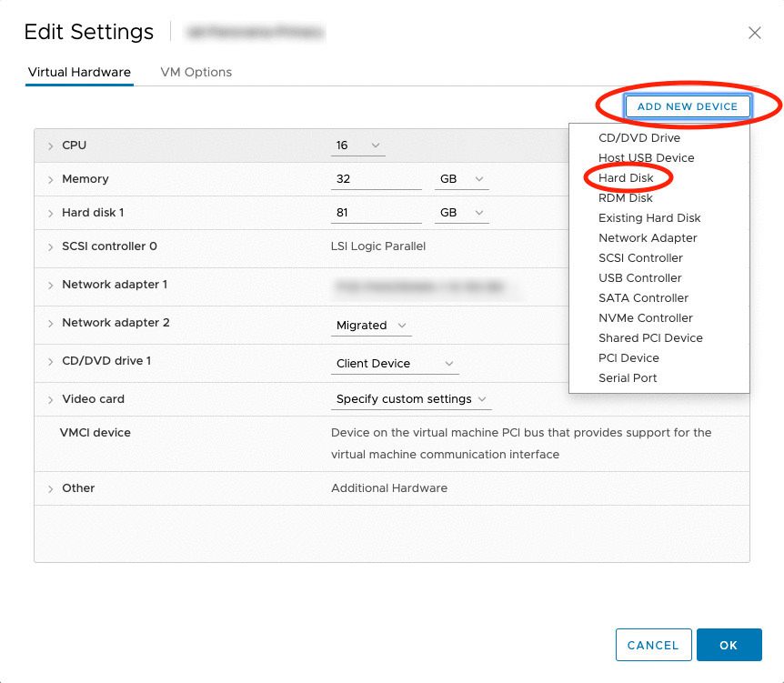Expand the Video card row
Screen dimensions: 784x683
pyautogui.click(x=51, y=399)
